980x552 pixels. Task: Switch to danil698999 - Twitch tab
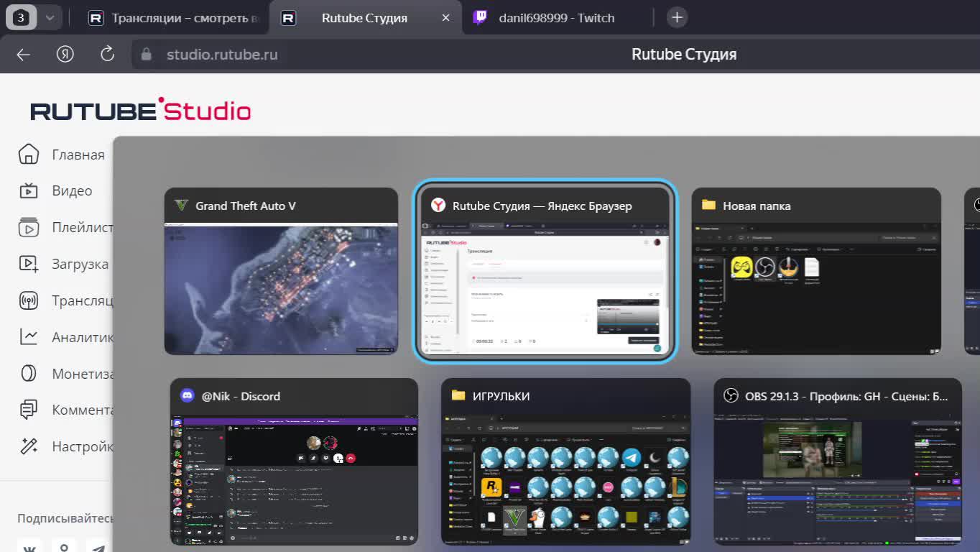[556, 18]
